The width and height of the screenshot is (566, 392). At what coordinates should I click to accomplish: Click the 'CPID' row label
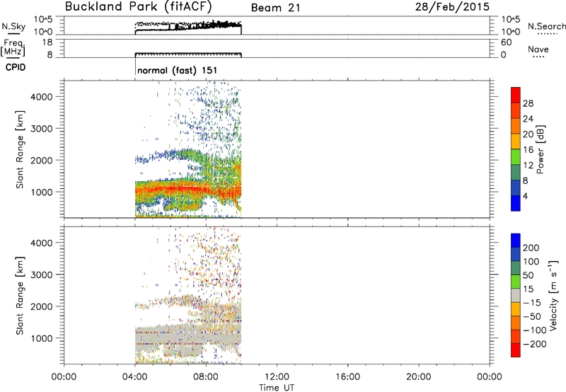pyautogui.click(x=16, y=67)
